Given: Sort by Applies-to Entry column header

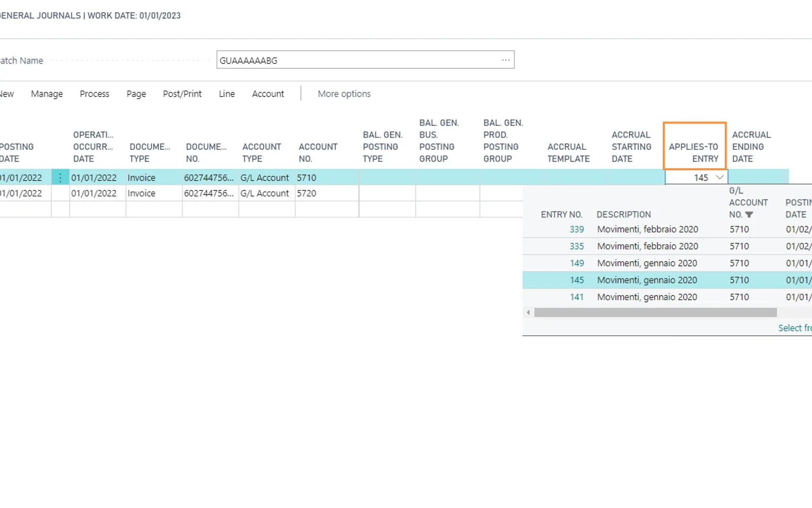Looking at the screenshot, I should (694, 152).
